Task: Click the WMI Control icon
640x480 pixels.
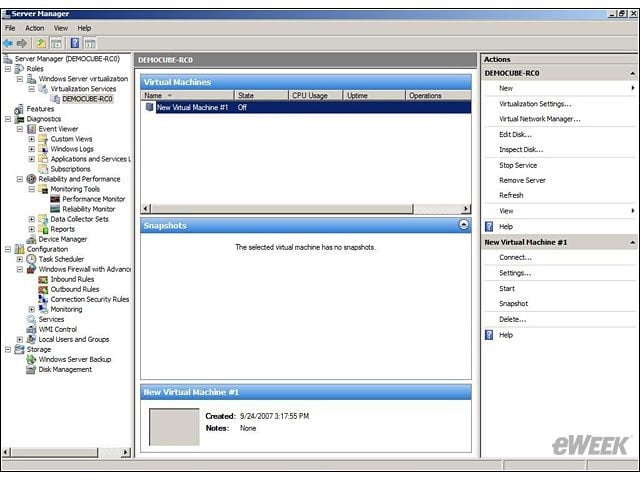Action: 31,329
